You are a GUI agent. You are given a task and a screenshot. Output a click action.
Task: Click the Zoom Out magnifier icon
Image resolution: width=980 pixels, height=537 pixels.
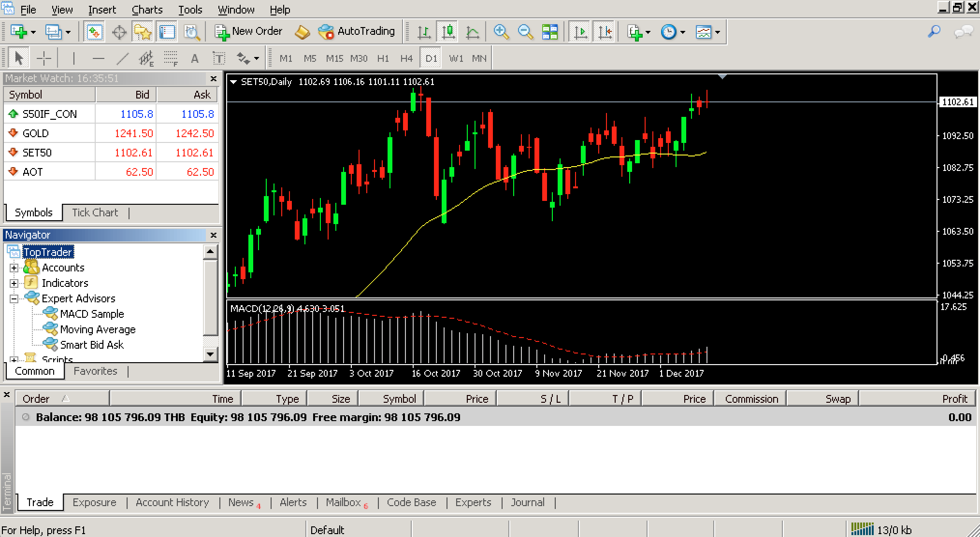pos(525,32)
